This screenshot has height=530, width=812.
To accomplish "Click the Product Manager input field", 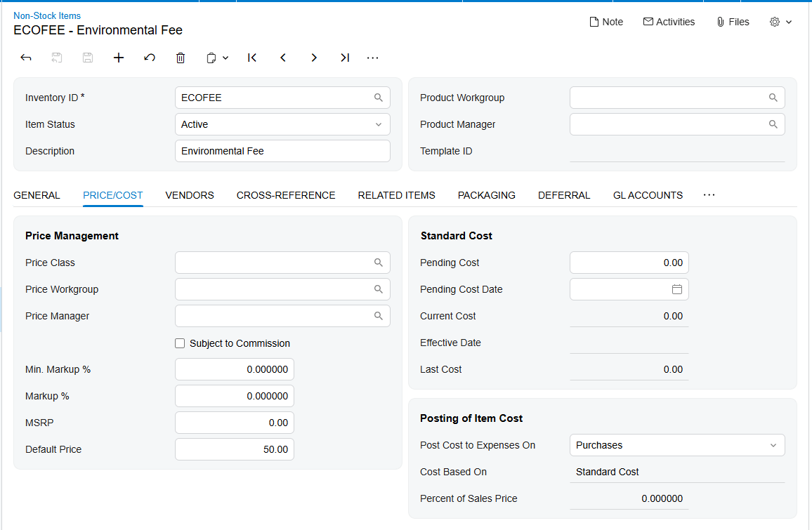I will [677, 124].
